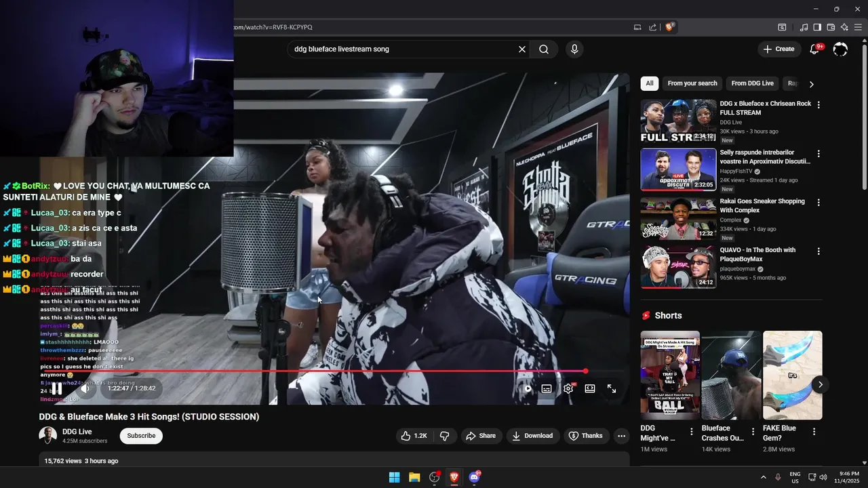Mute the video with the volume icon
Image resolution: width=868 pixels, height=488 pixels.
(x=85, y=388)
